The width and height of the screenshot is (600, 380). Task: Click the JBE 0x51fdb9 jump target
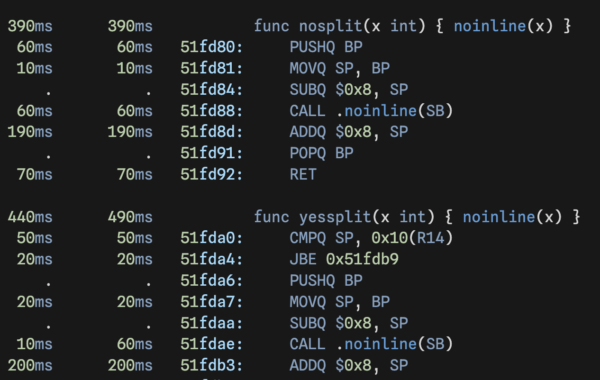coord(362,259)
